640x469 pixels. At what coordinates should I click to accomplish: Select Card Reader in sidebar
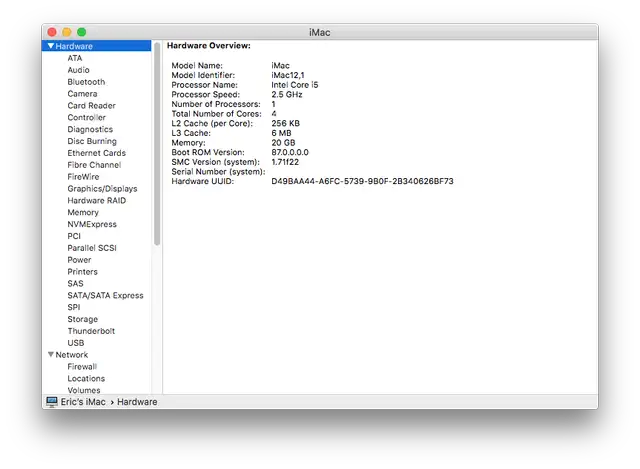click(x=91, y=105)
